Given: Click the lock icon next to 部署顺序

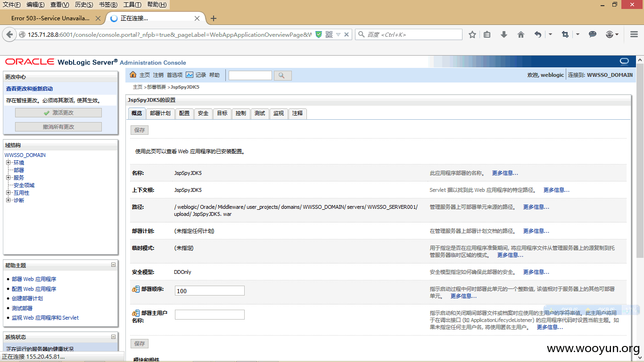Looking at the screenshot, I should coord(135,288).
